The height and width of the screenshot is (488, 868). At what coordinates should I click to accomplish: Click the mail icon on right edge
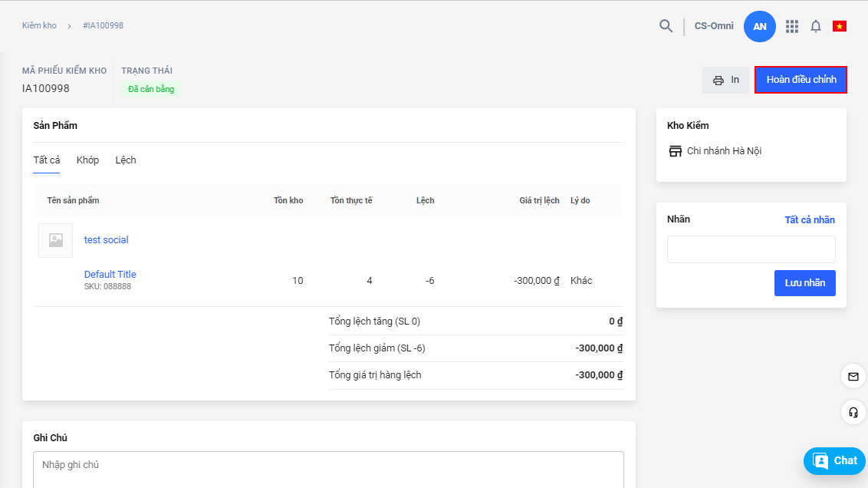click(x=853, y=377)
